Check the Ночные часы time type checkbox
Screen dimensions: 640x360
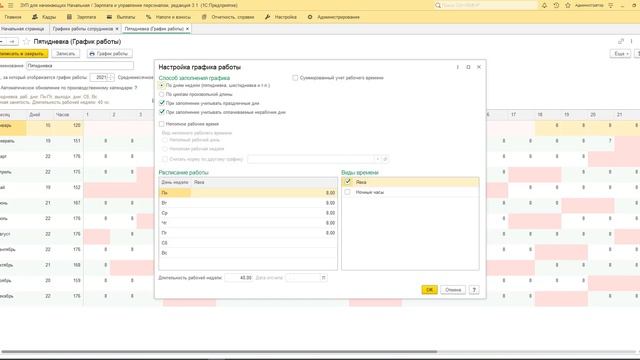348,192
